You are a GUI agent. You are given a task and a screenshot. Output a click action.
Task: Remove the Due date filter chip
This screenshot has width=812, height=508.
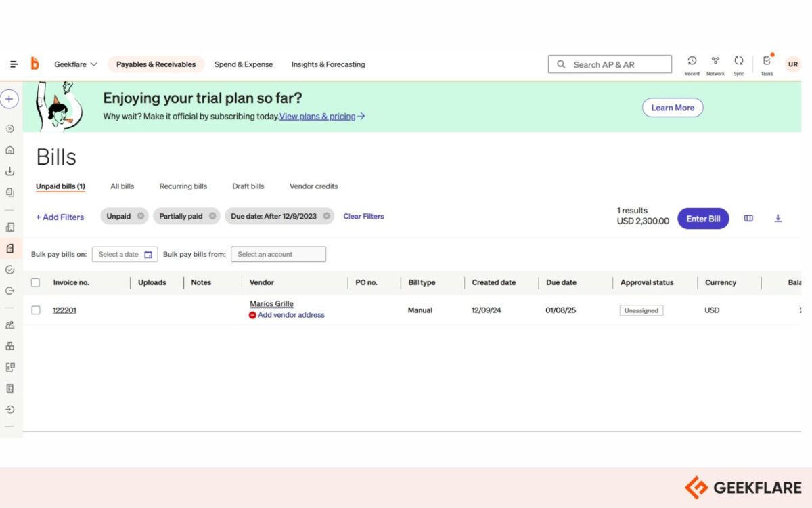click(x=327, y=216)
